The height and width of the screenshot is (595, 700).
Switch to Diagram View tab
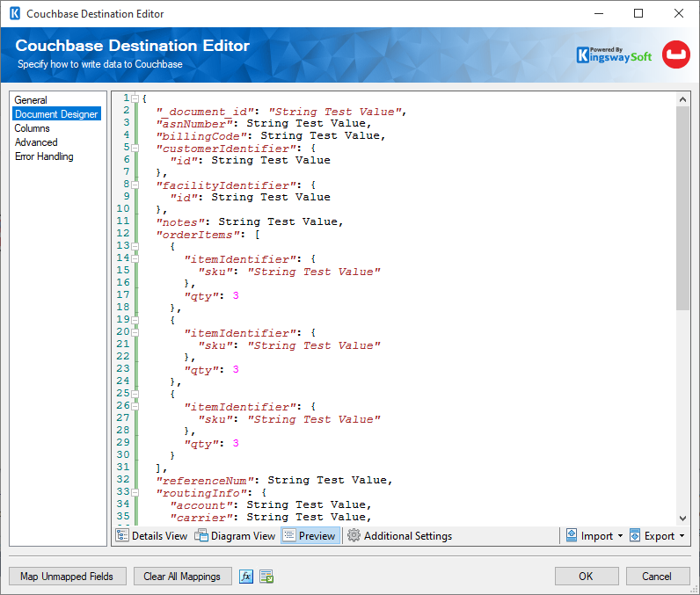[x=236, y=536]
